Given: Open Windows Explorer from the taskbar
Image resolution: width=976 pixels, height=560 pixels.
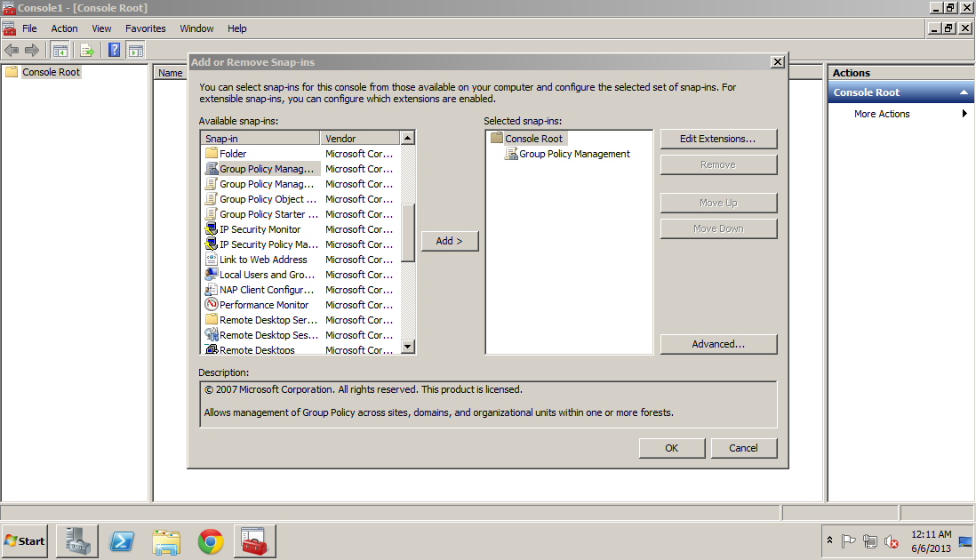Looking at the screenshot, I should pyautogui.click(x=166, y=541).
